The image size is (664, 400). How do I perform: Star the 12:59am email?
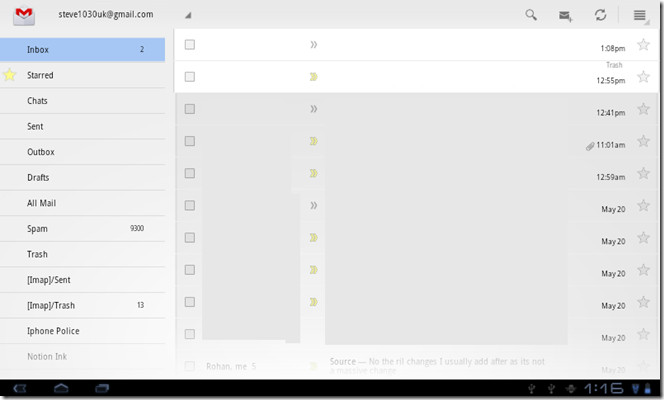pyautogui.click(x=643, y=173)
